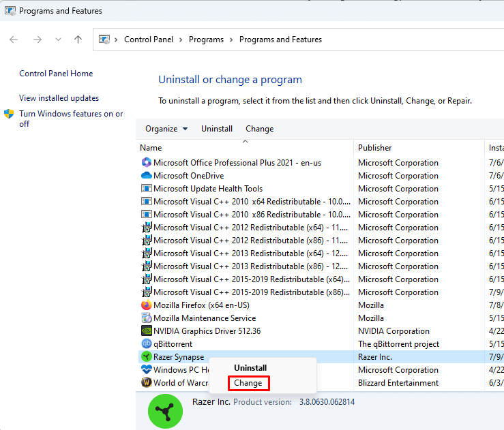Viewport: 504px width, 430px height.
Task: Click the Visual C++ 2012 (x64) icon
Action: (x=146, y=227)
